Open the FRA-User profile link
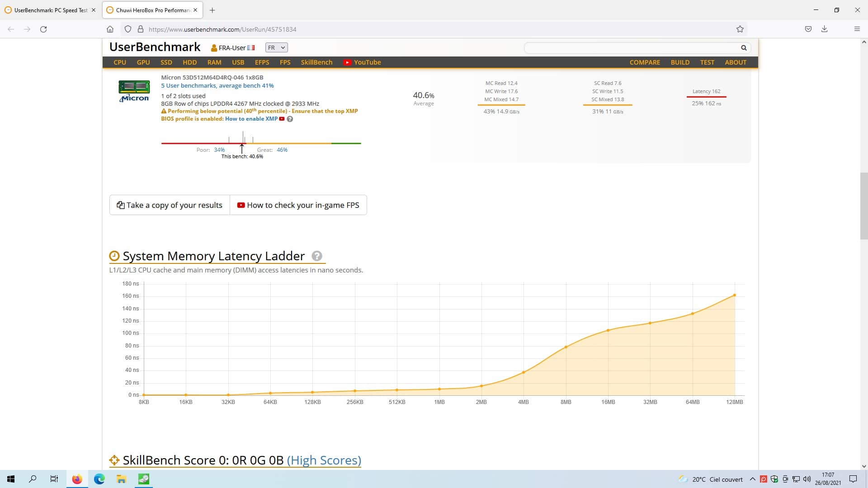Image resolution: width=868 pixels, height=488 pixels. point(233,47)
